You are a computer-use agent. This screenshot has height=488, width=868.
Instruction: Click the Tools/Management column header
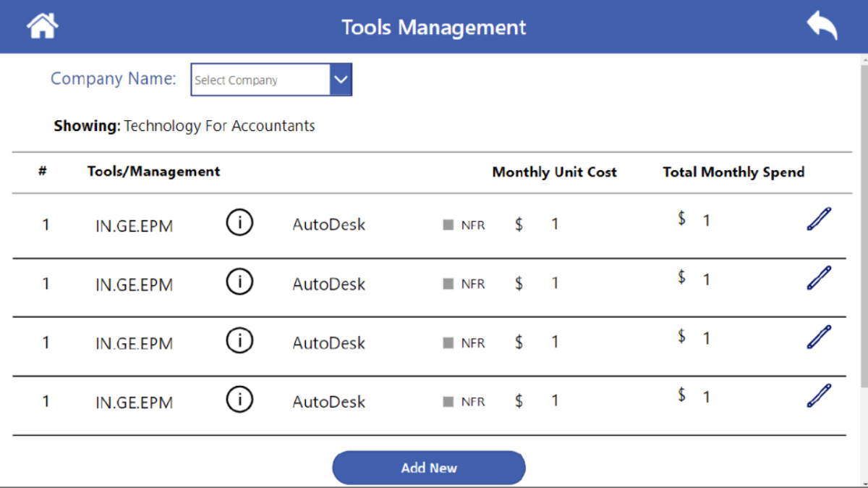(153, 172)
